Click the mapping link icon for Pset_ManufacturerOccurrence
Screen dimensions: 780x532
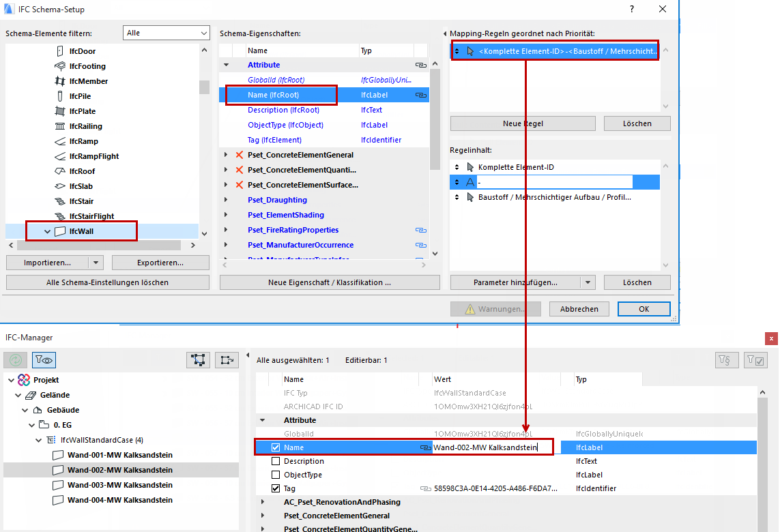[x=421, y=245]
